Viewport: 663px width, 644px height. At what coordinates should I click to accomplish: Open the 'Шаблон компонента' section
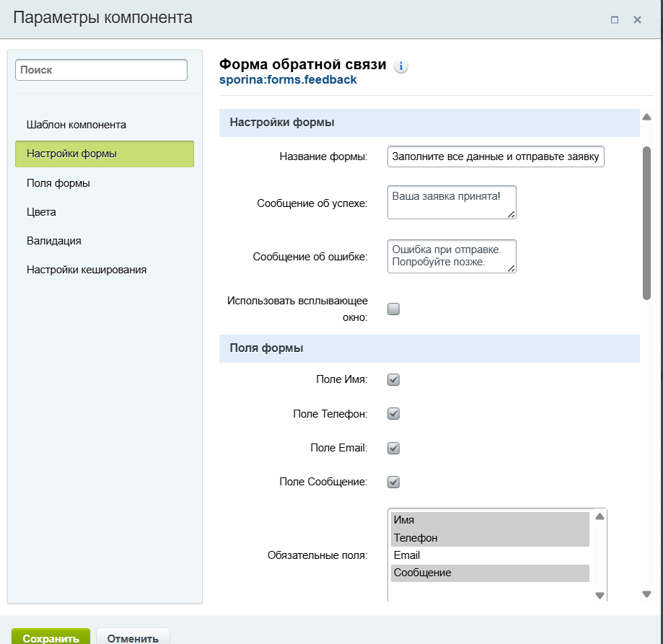(76, 125)
